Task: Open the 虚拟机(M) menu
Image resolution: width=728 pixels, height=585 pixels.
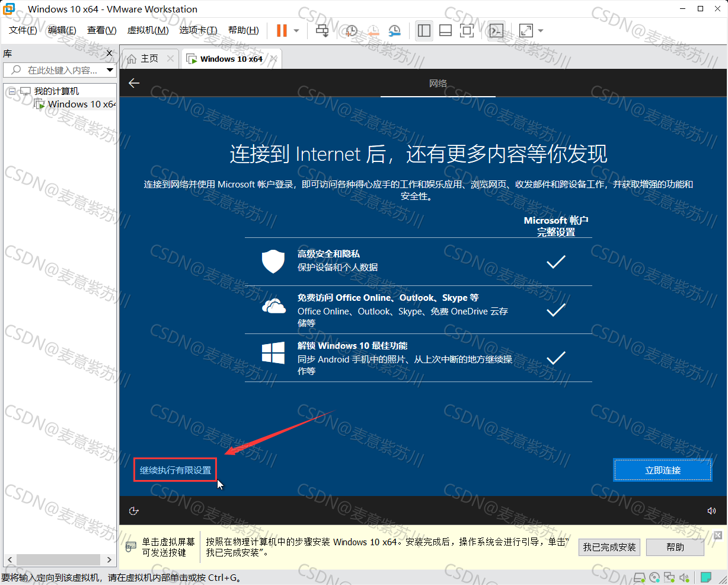Action: tap(148, 30)
